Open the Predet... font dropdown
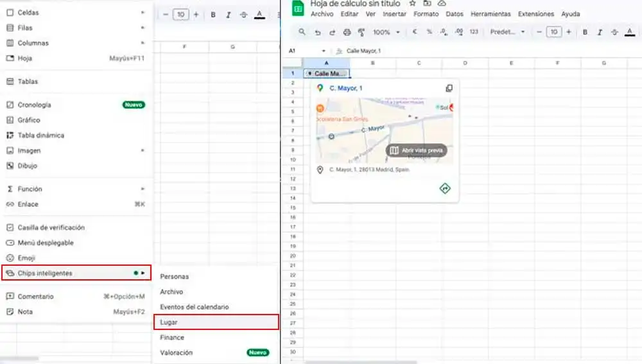 (x=507, y=32)
